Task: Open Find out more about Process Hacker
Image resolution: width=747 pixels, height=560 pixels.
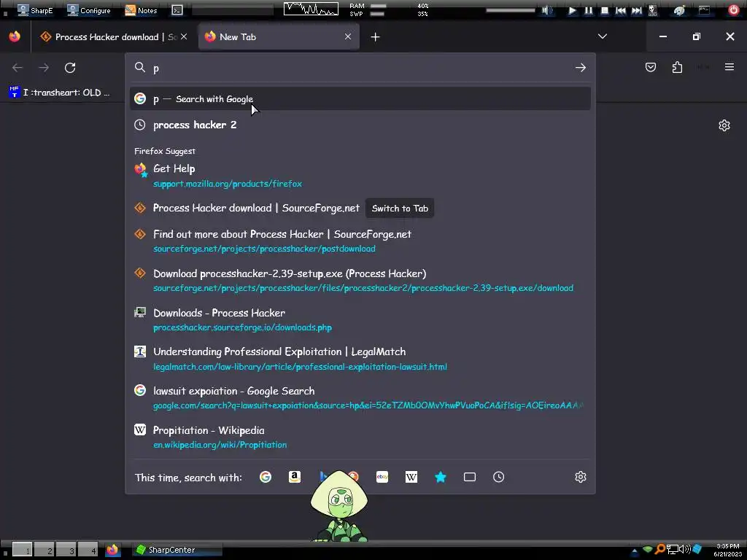Action: [x=360, y=241]
